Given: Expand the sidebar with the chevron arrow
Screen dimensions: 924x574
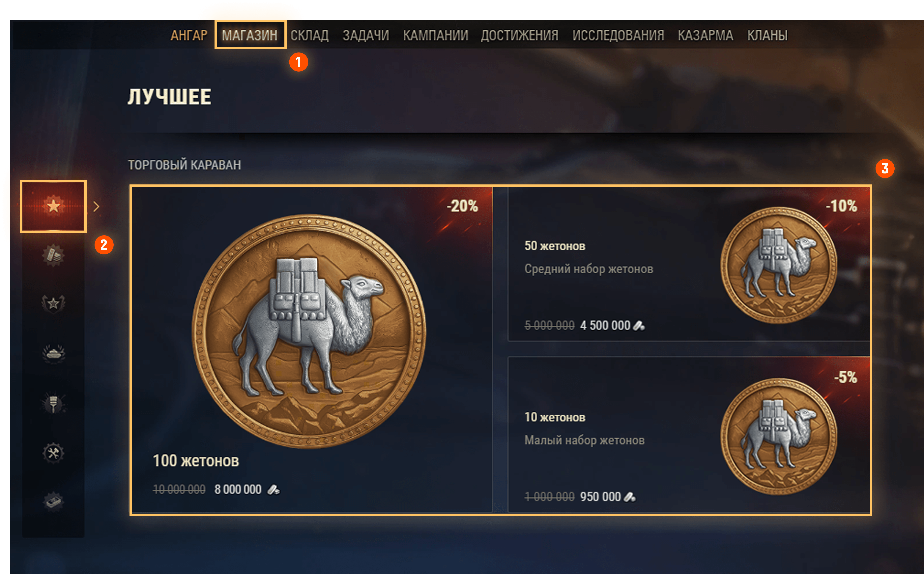Looking at the screenshot, I should pos(96,207).
